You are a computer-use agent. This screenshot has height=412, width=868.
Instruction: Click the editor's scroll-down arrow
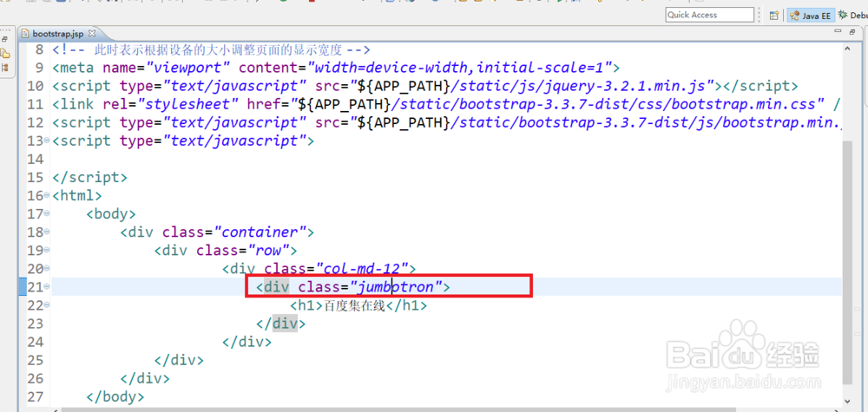tap(847, 401)
